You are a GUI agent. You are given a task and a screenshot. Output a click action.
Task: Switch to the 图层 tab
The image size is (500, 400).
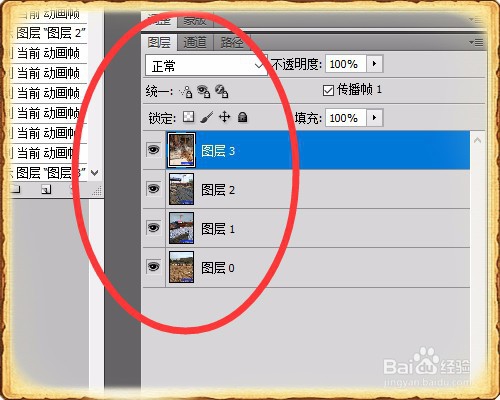click(x=159, y=43)
